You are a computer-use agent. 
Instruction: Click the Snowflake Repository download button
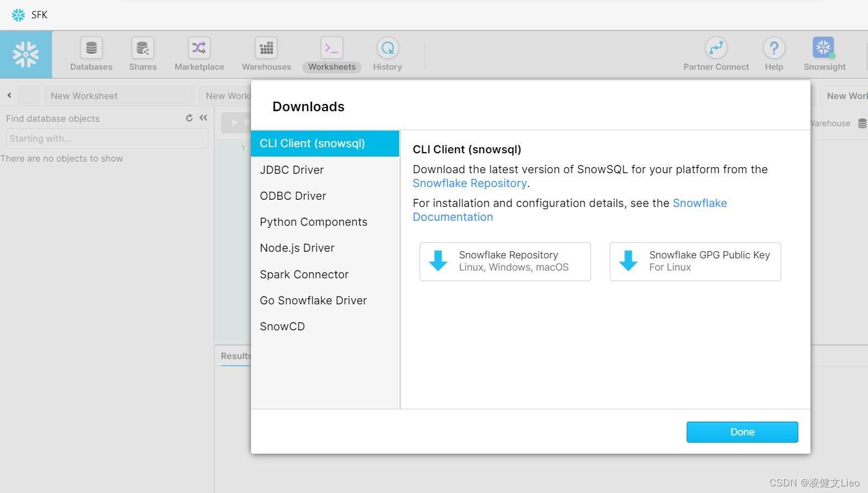[505, 262]
